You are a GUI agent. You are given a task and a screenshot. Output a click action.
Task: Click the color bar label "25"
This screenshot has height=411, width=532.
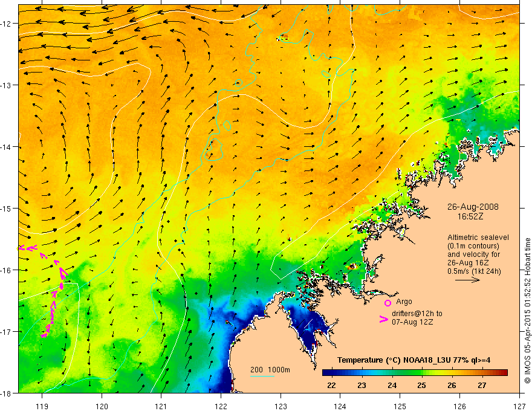coord(422,385)
